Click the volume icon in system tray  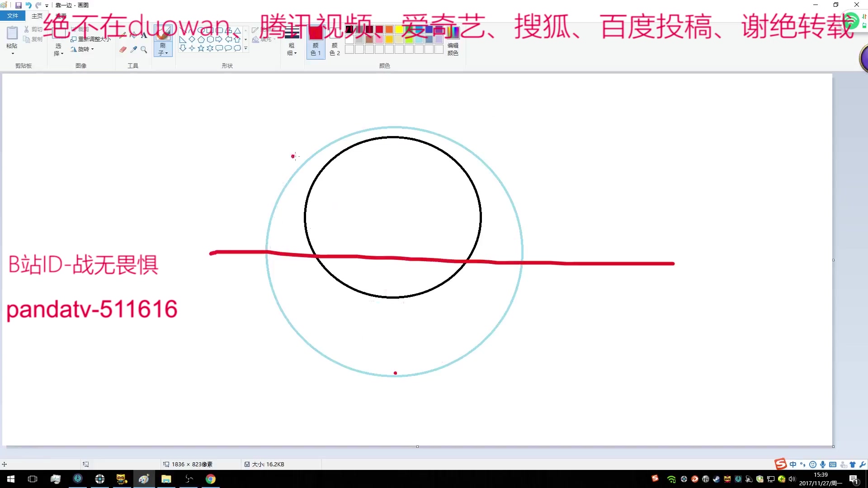(x=792, y=479)
